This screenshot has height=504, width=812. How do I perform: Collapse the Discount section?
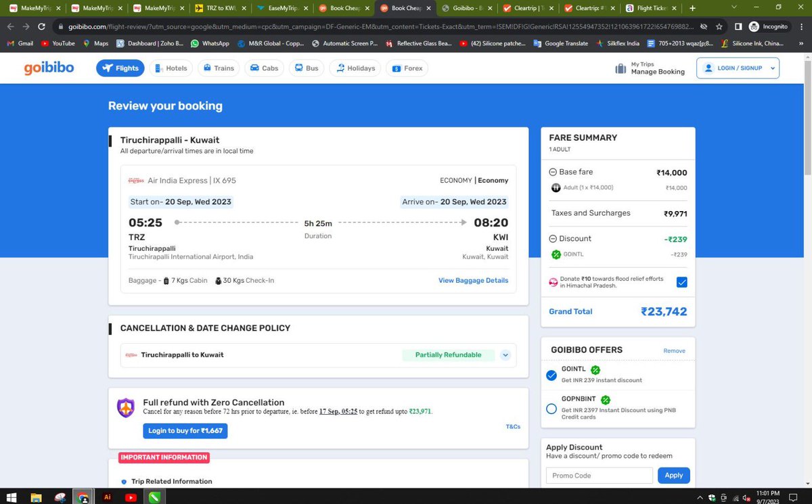(x=553, y=239)
